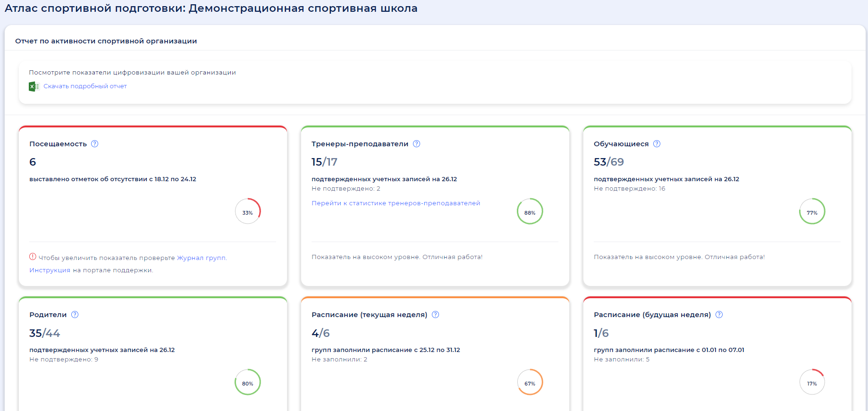Image resolution: width=868 pixels, height=411 pixels.
Task: Click the attendance value 6
Action: click(33, 162)
